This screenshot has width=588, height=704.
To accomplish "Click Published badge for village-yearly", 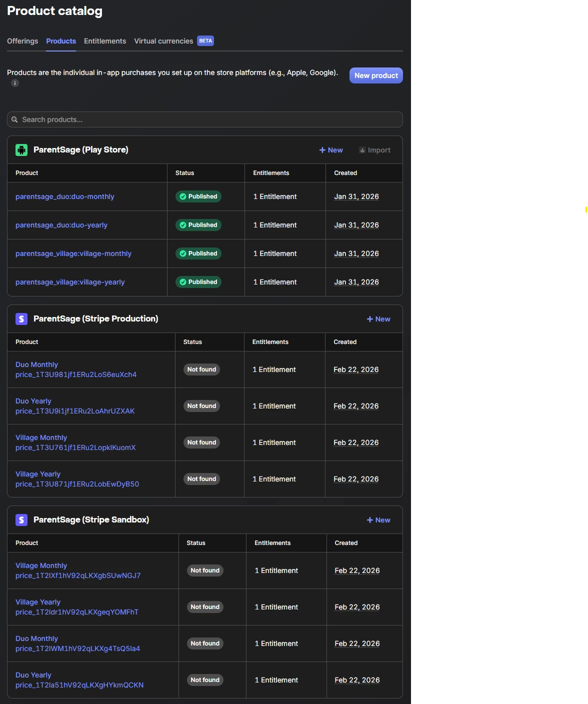I will (x=198, y=282).
